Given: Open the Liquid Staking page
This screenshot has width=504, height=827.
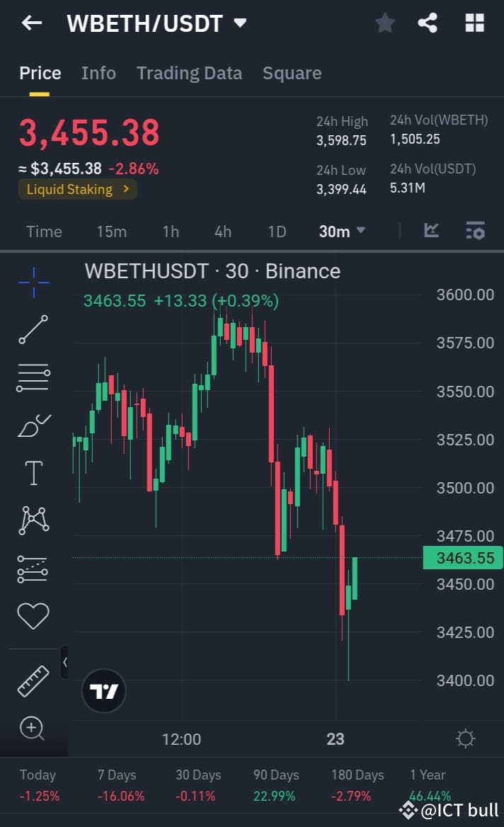Looking at the screenshot, I should (77, 189).
